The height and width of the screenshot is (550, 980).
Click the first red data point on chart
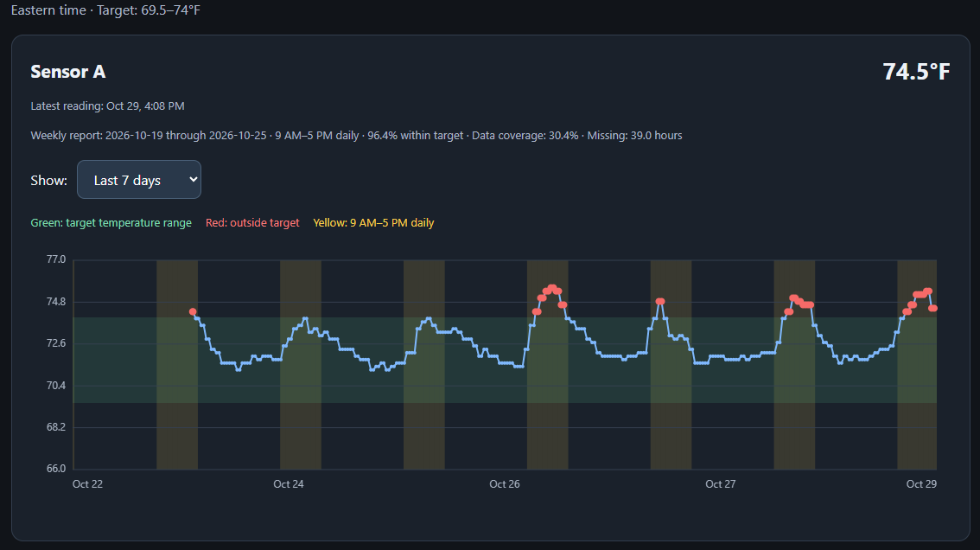[193, 311]
